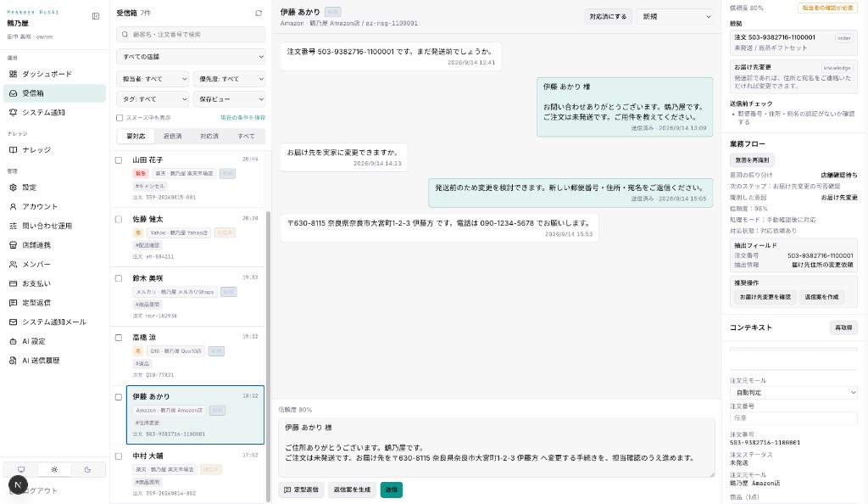Check the 鈴木 美咲 conversation checkbox
868x504 pixels.
coord(119,278)
